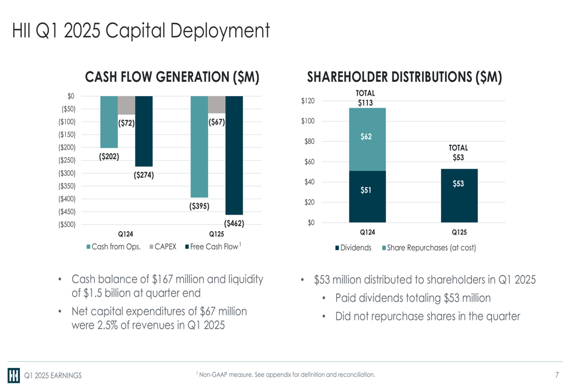Click the Dividends legend marker
This screenshot has height=392, width=572.
[337, 248]
